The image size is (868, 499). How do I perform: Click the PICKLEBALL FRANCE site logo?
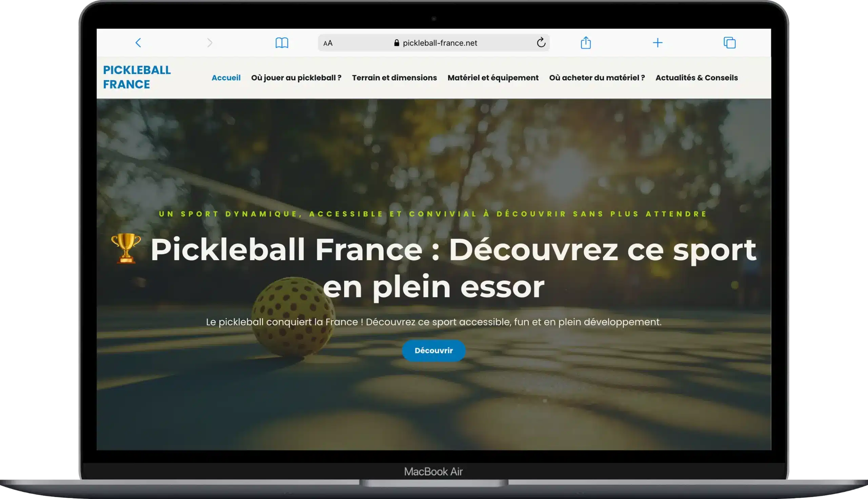coord(137,77)
